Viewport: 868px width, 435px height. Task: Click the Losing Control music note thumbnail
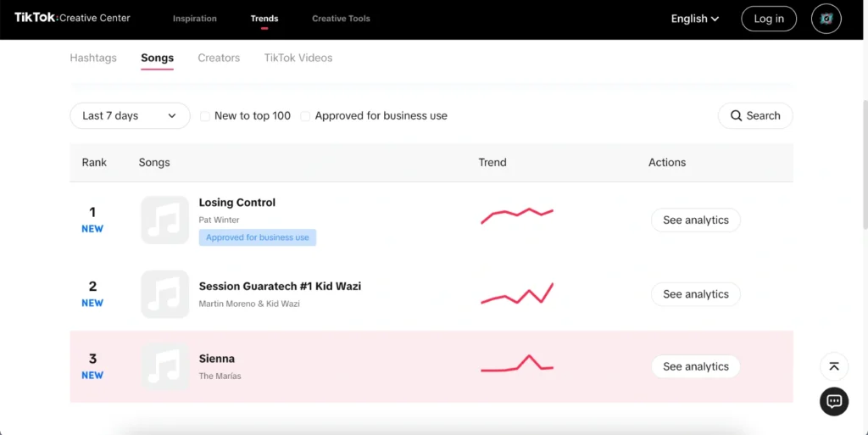click(165, 220)
